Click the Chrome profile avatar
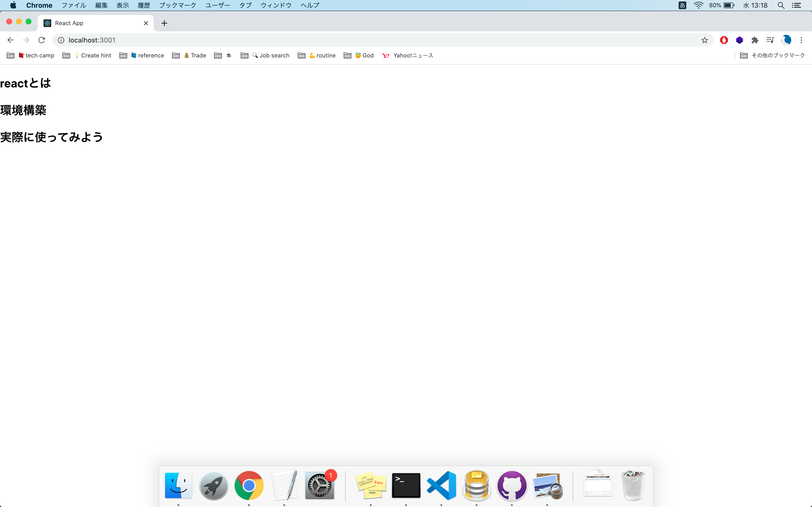 [x=786, y=40]
